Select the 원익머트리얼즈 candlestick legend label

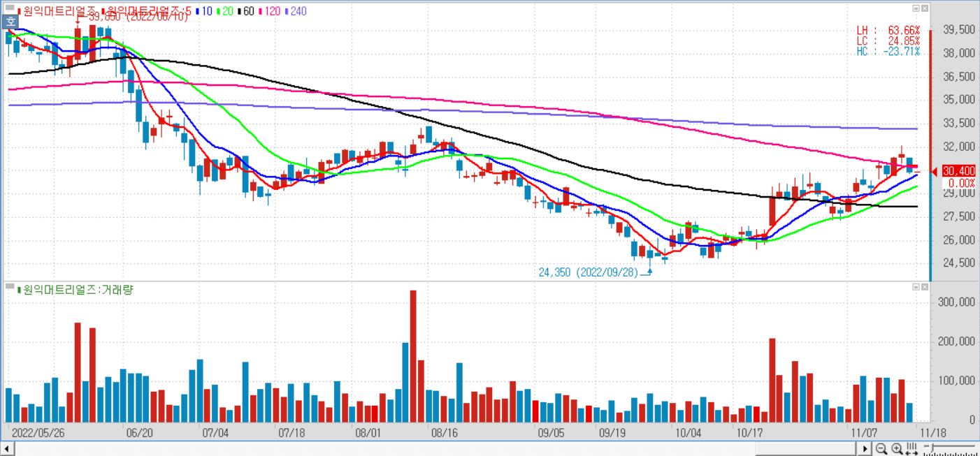coord(58,12)
